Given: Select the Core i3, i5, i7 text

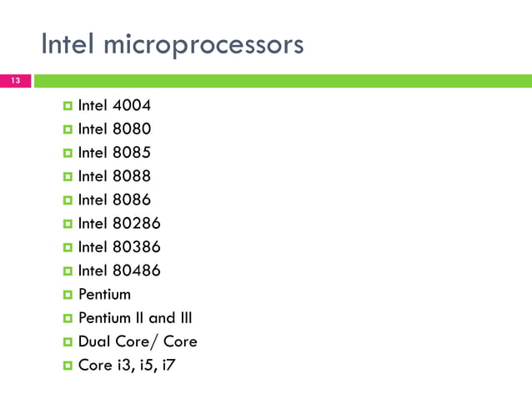Looking at the screenshot, I should pyautogui.click(x=127, y=366).
